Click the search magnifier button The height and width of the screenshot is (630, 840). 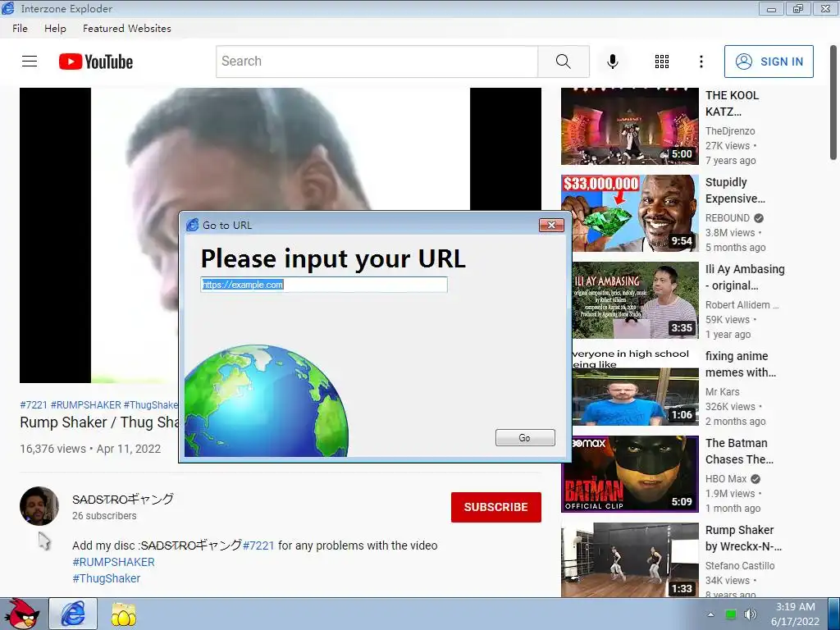(564, 62)
